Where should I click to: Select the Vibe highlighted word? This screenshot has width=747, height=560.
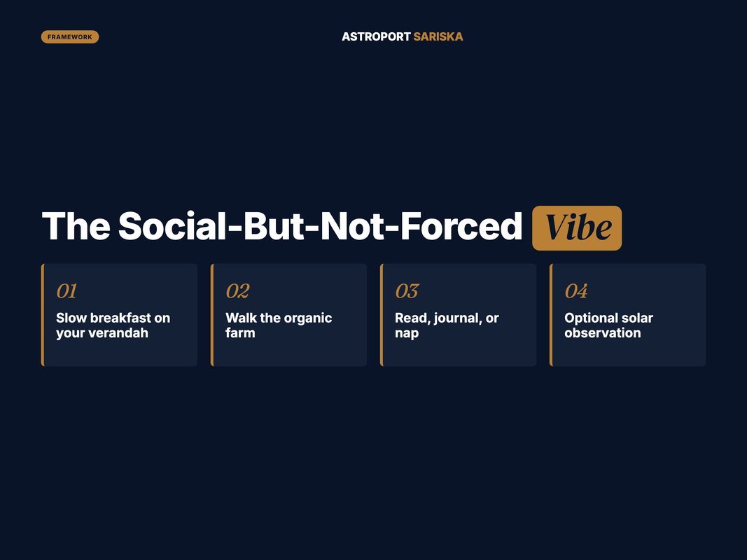pos(577,227)
